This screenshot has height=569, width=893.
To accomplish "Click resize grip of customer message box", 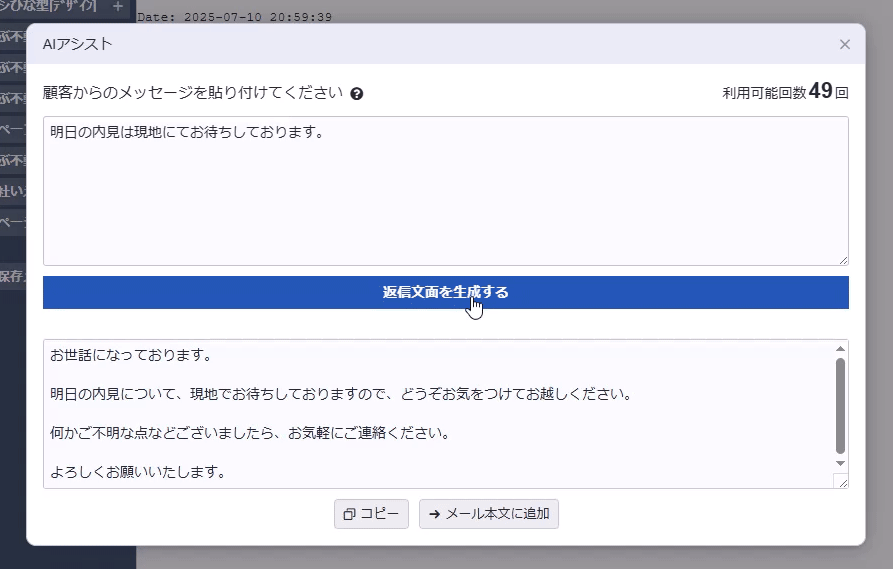I will coord(843,259).
